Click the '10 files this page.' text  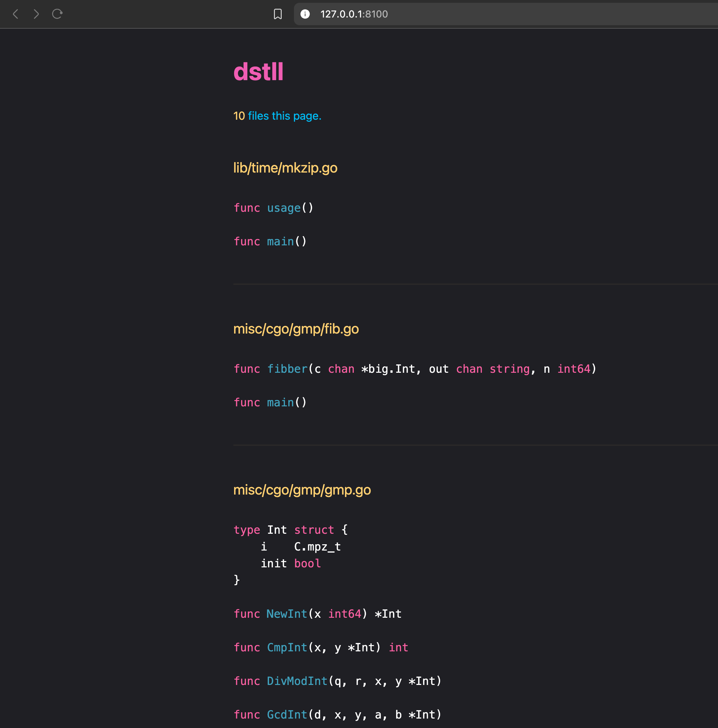tap(277, 116)
